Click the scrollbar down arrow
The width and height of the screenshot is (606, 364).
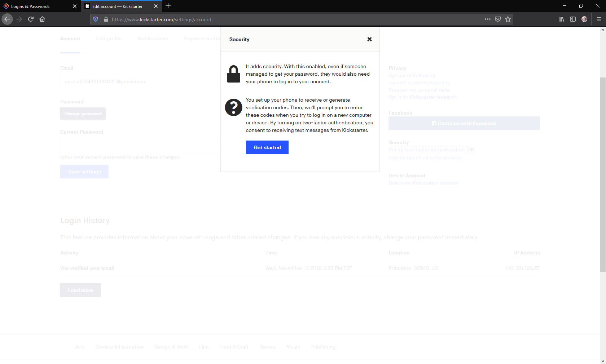coord(603,361)
